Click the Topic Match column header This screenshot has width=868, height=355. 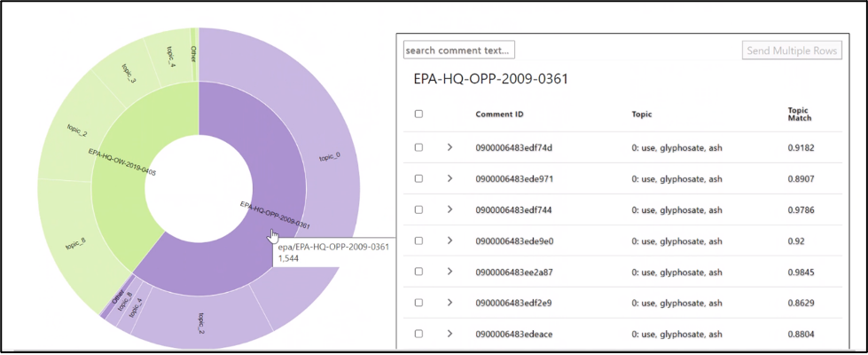pos(800,114)
